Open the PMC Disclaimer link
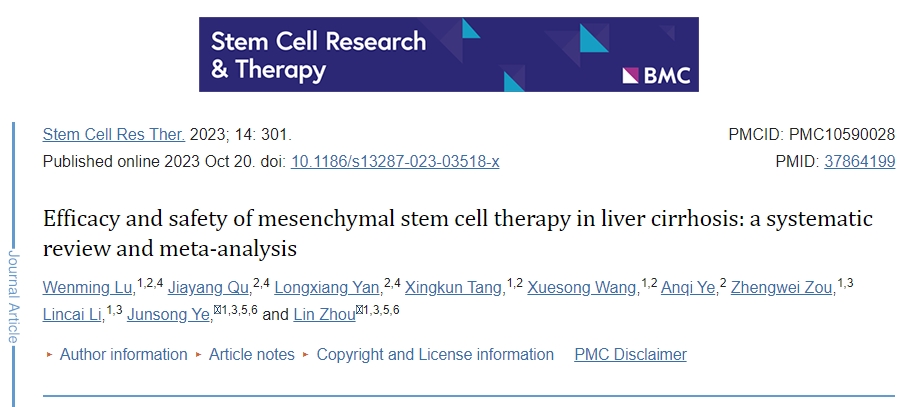This screenshot has height=407, width=911. point(630,354)
